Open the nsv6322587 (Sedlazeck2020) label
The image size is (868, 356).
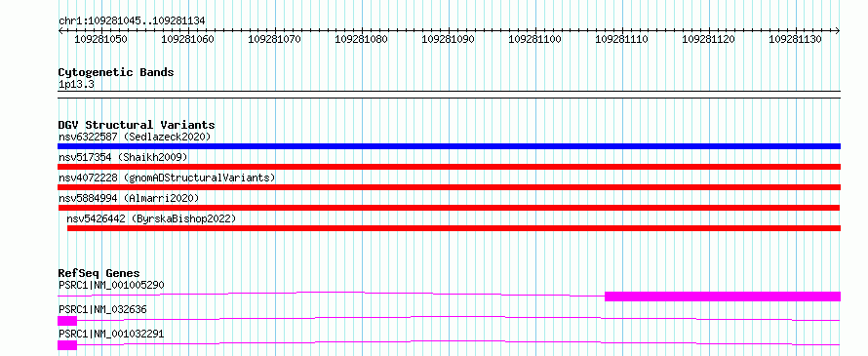(135, 137)
